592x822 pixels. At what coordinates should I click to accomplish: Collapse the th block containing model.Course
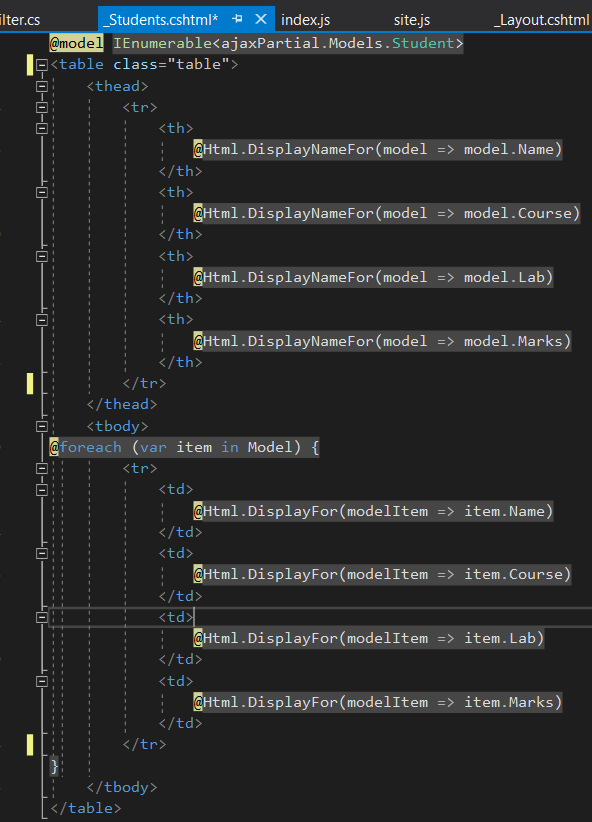coord(42,192)
